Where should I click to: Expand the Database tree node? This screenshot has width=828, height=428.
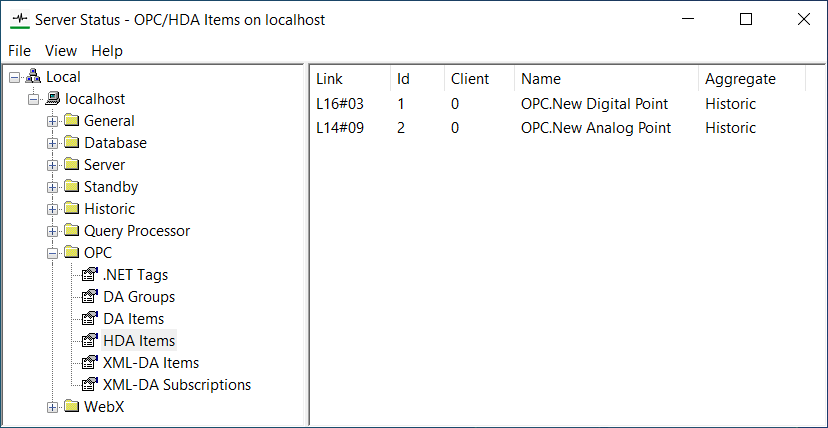coord(52,143)
